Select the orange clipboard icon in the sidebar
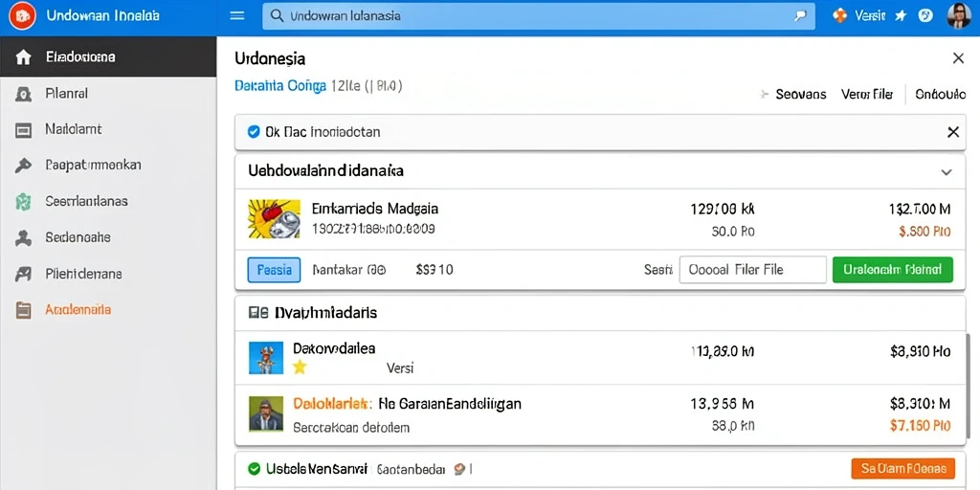 23,310
